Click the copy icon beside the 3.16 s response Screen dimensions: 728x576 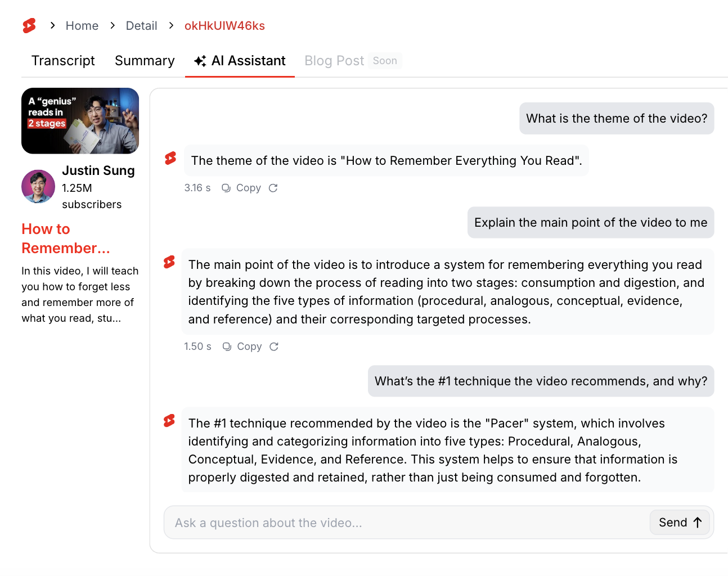pos(226,188)
